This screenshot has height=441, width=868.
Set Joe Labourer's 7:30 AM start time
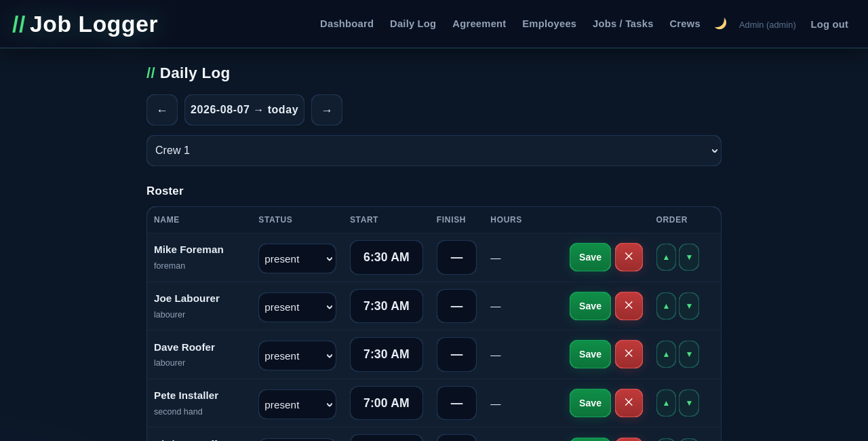click(387, 307)
